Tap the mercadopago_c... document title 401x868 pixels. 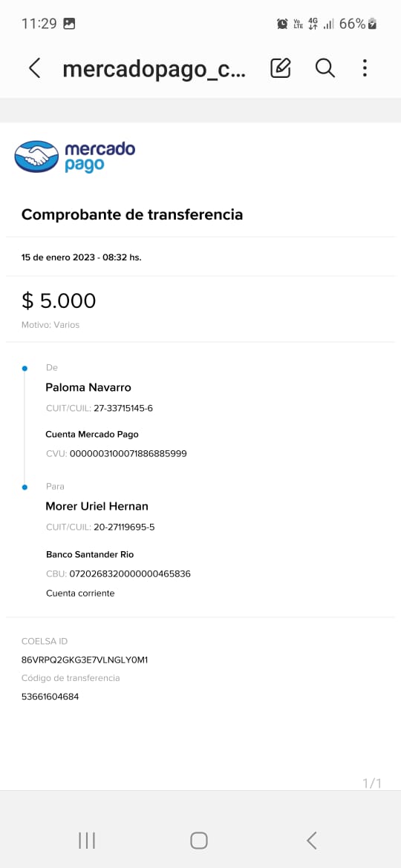click(x=154, y=69)
